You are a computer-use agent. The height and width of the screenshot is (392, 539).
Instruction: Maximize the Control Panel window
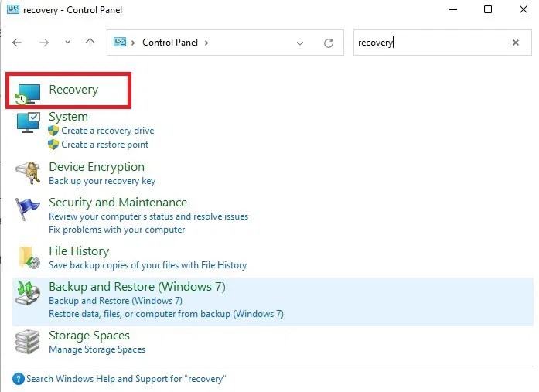coord(488,9)
